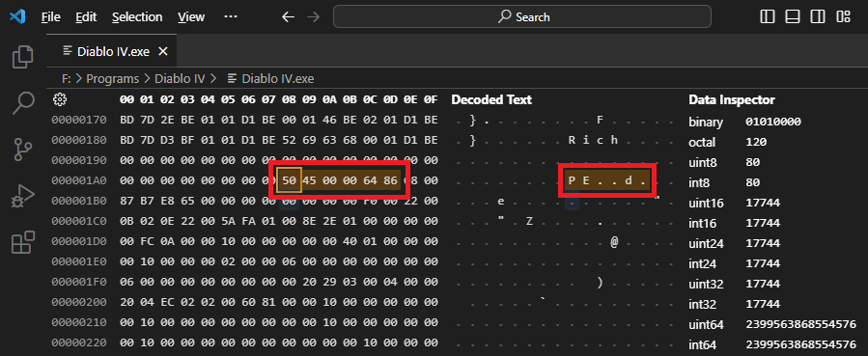Open hex editor settings gear
This screenshot has height=356, width=868.
(60, 99)
